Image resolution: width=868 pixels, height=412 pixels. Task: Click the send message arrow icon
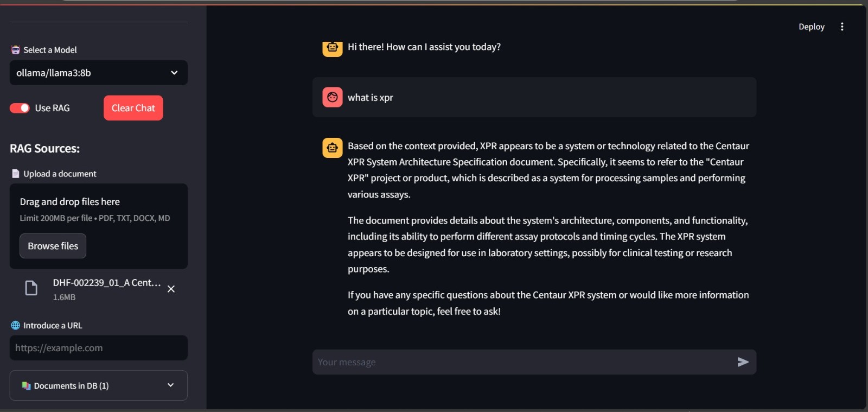coord(743,362)
